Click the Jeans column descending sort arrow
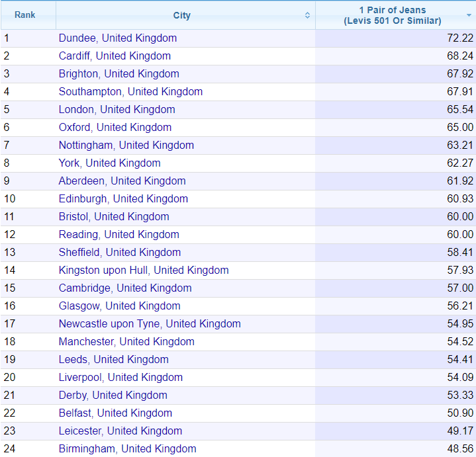Image resolution: width=476 pixels, height=457 pixels. 469,15
